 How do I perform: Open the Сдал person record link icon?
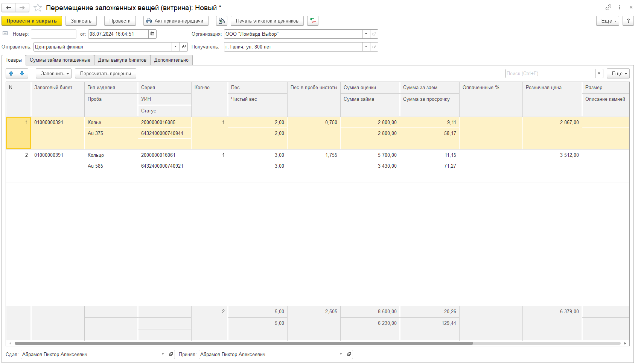point(171,354)
